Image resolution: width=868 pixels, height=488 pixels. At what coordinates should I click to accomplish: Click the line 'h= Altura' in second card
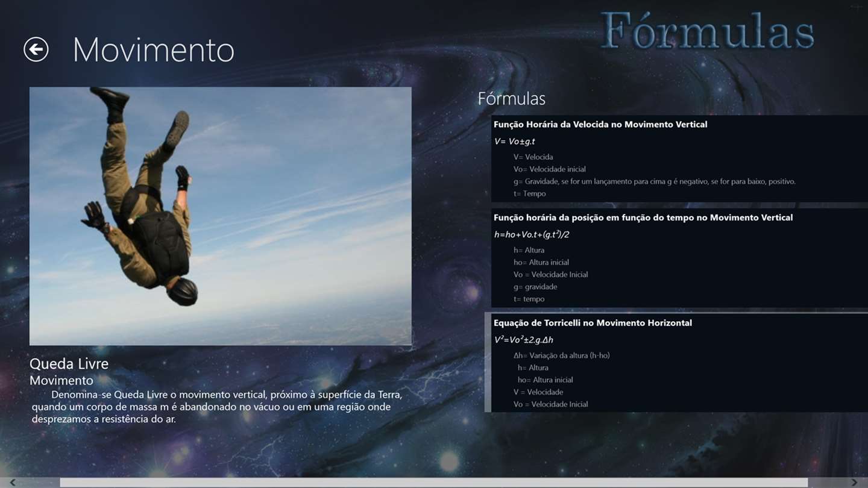coord(529,250)
